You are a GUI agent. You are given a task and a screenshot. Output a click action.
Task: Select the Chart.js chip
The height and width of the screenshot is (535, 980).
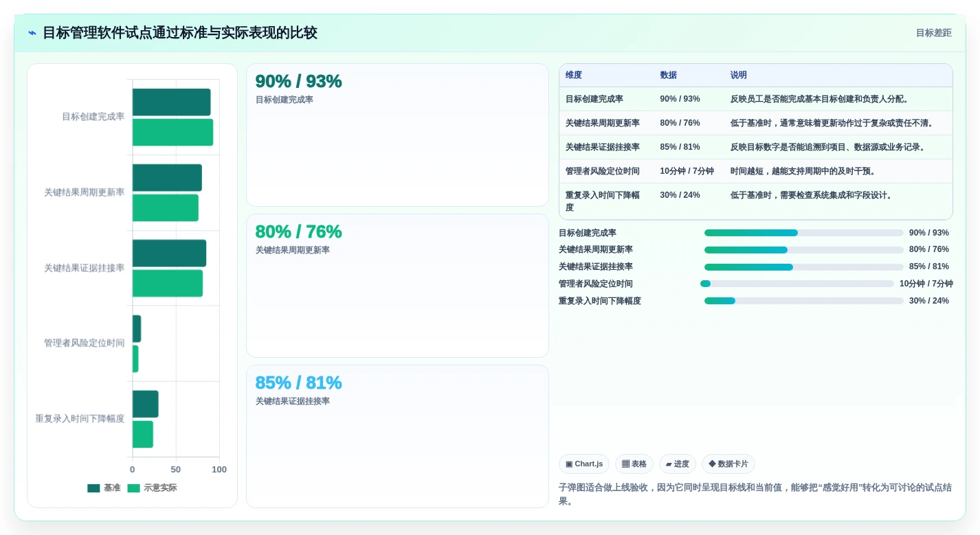pos(584,464)
